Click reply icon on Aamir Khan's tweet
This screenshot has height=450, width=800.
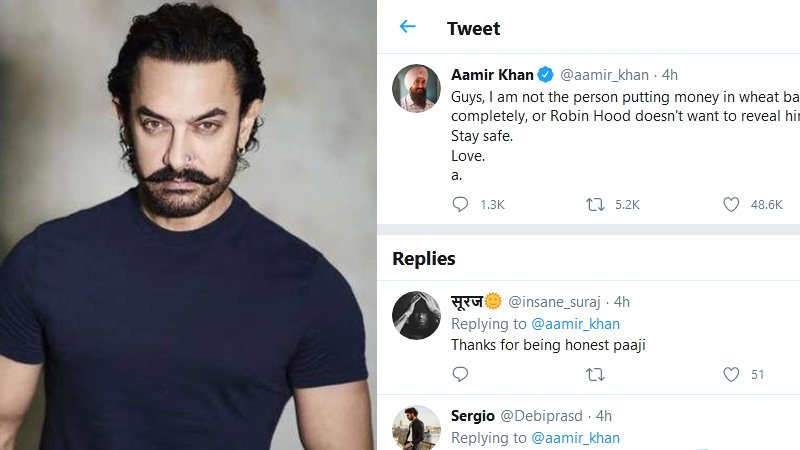[460, 204]
